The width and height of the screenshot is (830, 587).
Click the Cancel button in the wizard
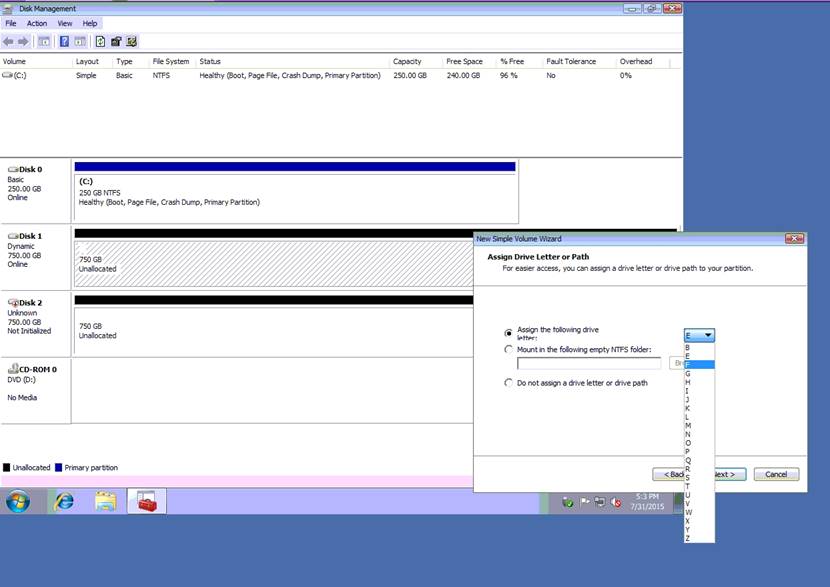click(776, 474)
